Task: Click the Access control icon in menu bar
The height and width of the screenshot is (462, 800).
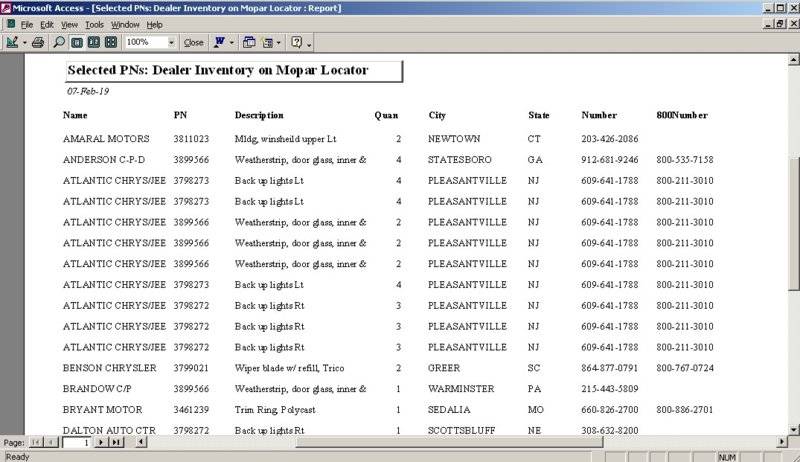Action: point(11,24)
